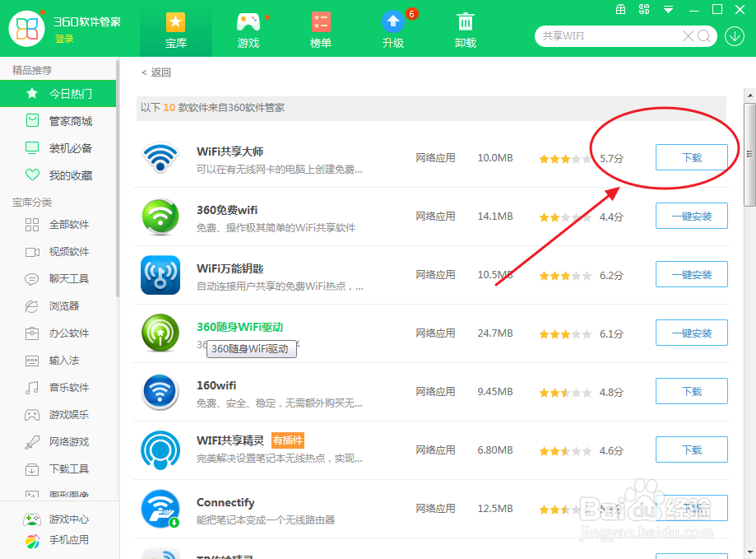The image size is (756, 559).
Task: Download WiFi共享大师 with 下载 button
Action: [691, 158]
